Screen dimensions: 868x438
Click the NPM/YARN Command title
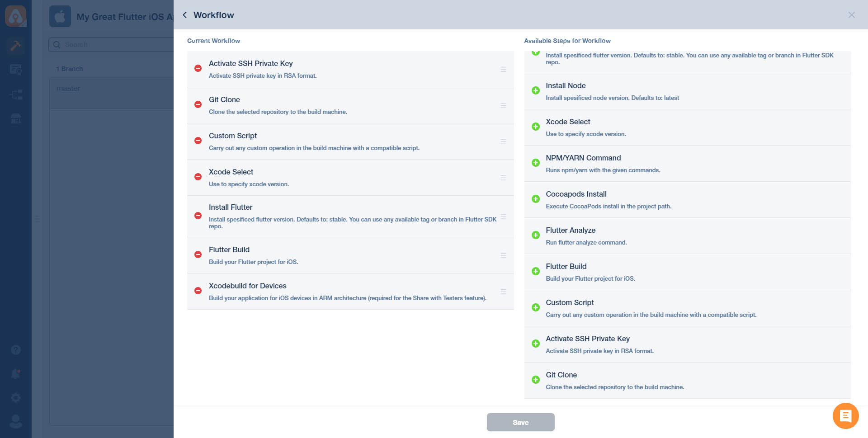coord(583,158)
